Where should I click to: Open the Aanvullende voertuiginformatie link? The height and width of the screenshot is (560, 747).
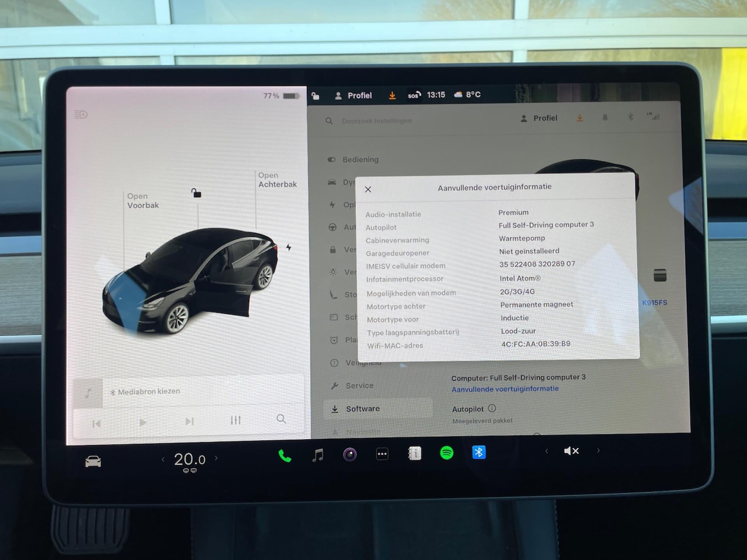coord(505,389)
